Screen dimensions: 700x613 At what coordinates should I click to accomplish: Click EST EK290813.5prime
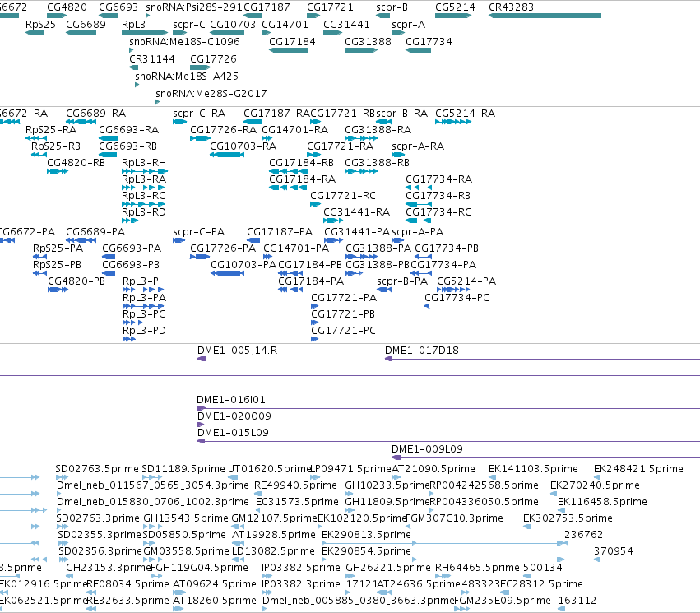click(445, 543)
